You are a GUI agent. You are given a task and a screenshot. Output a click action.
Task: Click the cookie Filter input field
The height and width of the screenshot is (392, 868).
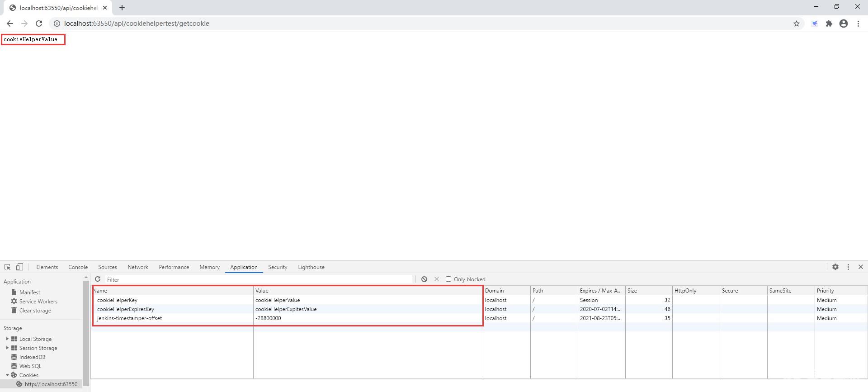259,279
